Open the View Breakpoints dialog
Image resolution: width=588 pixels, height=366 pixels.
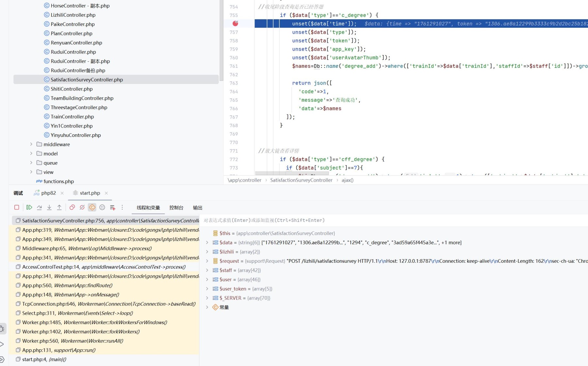coord(72,208)
